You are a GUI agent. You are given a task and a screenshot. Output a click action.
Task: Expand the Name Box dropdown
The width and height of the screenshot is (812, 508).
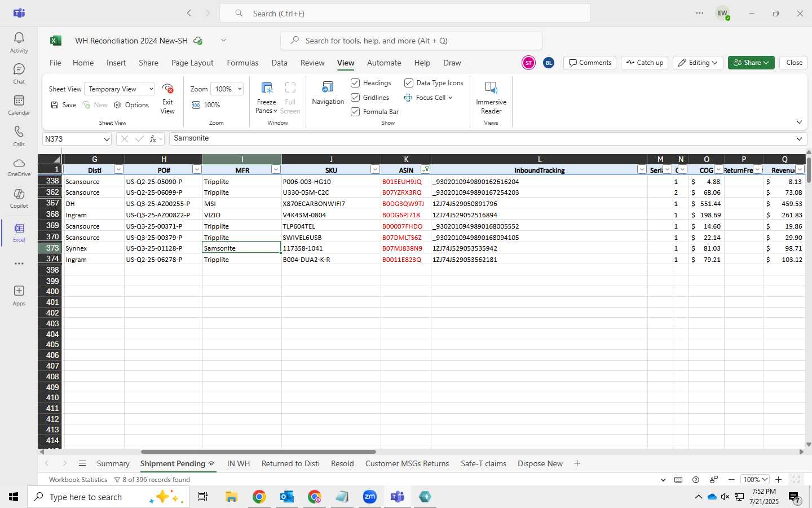(106, 139)
